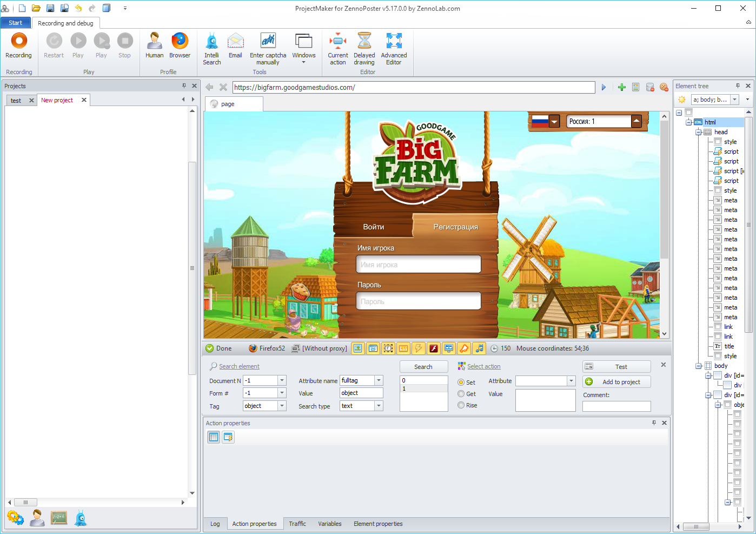Click the URL address bar field
756x534 pixels.
coord(414,88)
